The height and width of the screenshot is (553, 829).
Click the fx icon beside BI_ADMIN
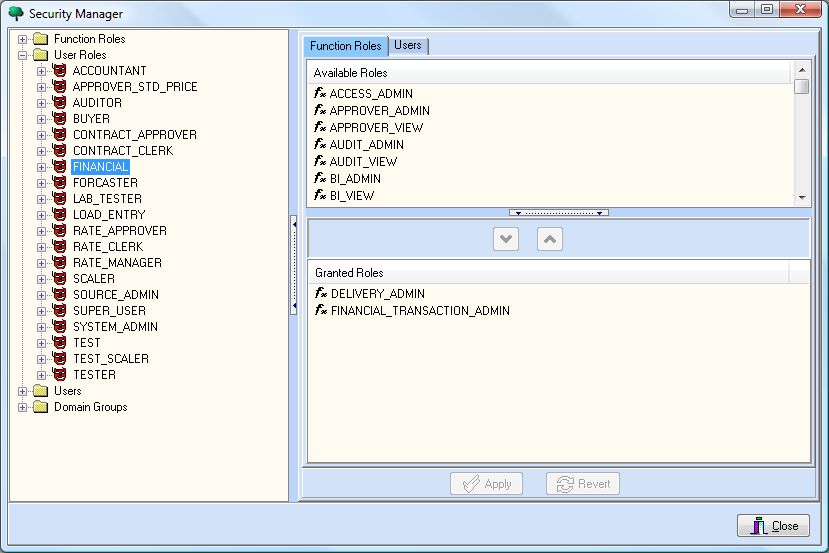pyautogui.click(x=320, y=179)
